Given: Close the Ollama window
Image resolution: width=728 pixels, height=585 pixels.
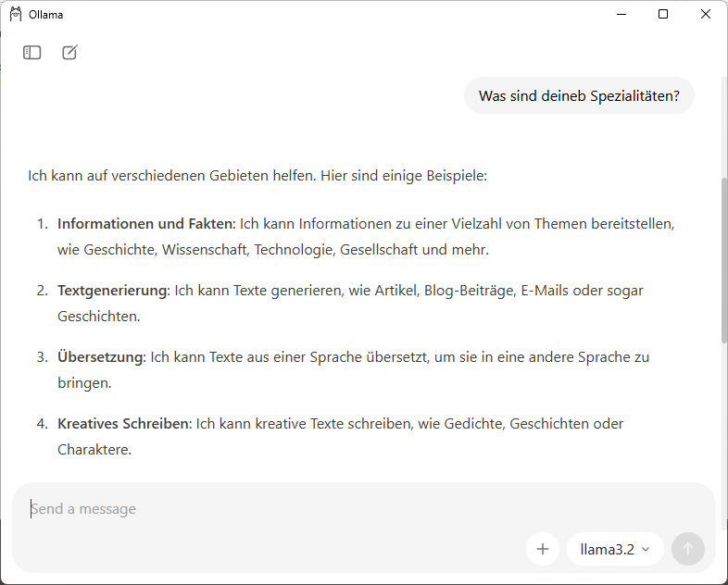Looking at the screenshot, I should [x=706, y=14].
